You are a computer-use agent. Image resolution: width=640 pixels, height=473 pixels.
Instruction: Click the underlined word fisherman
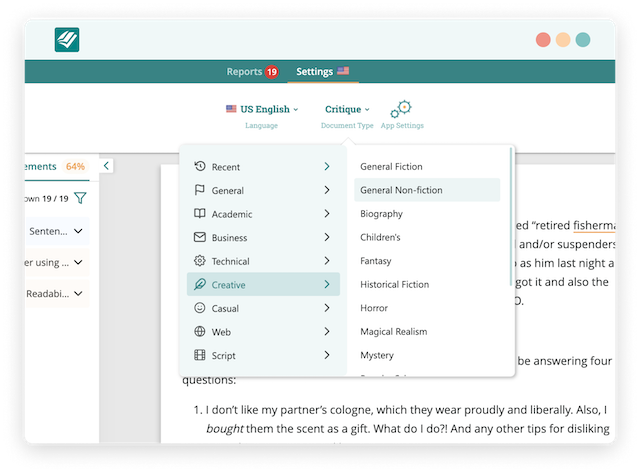tap(594, 225)
